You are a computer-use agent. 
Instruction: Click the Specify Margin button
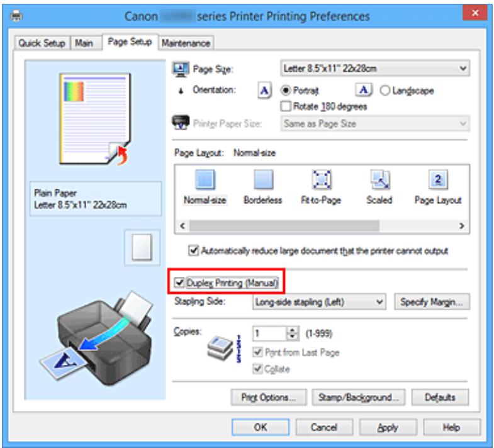click(x=432, y=302)
